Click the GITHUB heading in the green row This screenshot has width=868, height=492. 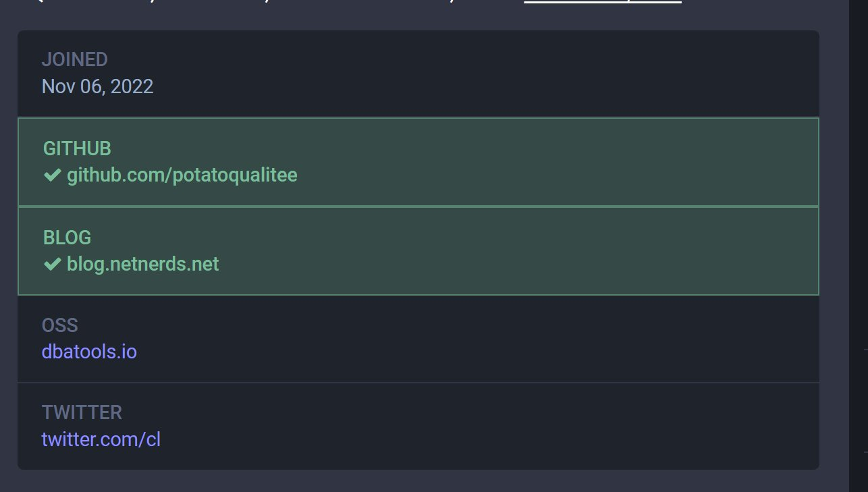pos(77,148)
